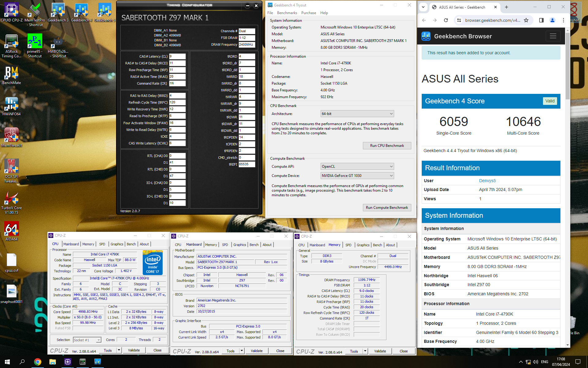Image resolution: width=588 pixels, height=368 pixels.
Task: Expand Tools arrow in CPU-Z Mainboard window
Action: [242, 351]
